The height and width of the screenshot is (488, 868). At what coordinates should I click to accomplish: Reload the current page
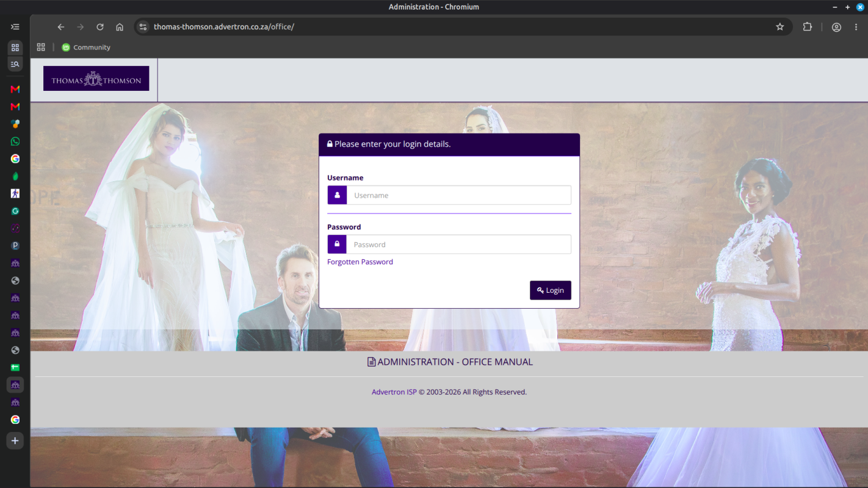(100, 27)
